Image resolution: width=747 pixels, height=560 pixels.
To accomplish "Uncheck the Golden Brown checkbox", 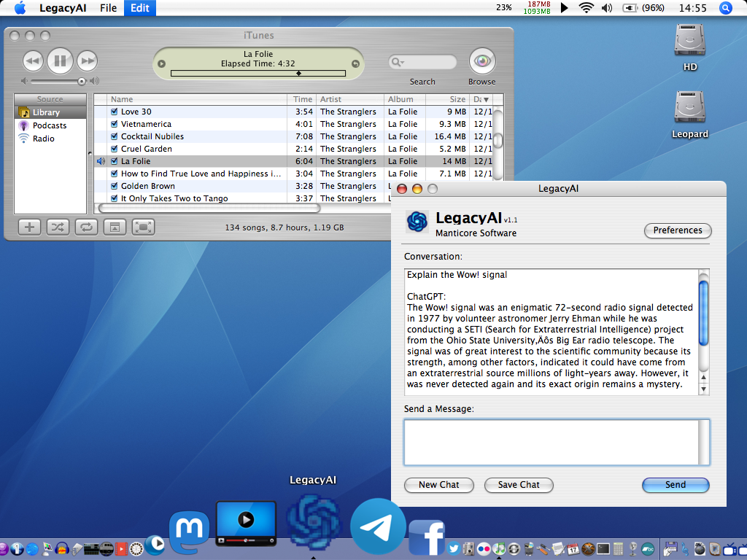I will (115, 186).
